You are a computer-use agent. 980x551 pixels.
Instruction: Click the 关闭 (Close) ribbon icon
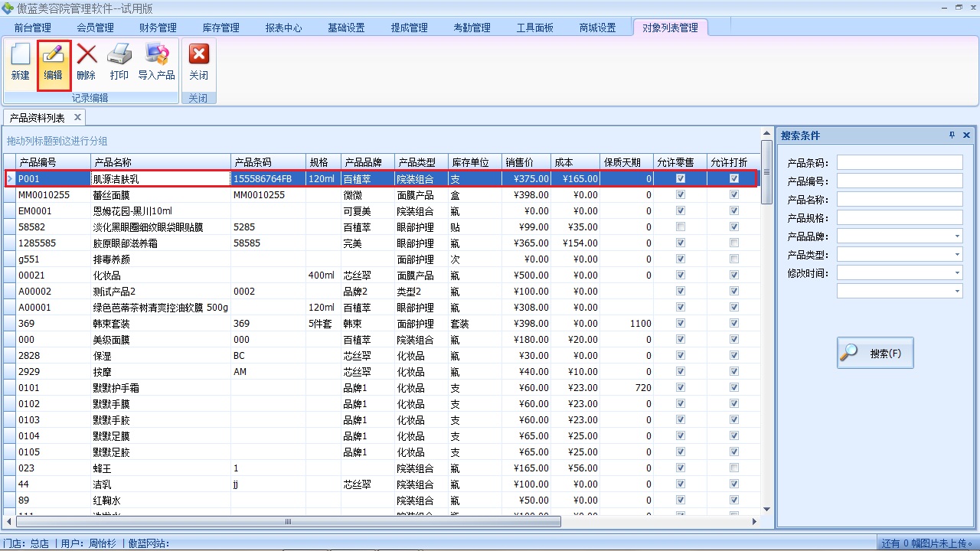coord(198,61)
